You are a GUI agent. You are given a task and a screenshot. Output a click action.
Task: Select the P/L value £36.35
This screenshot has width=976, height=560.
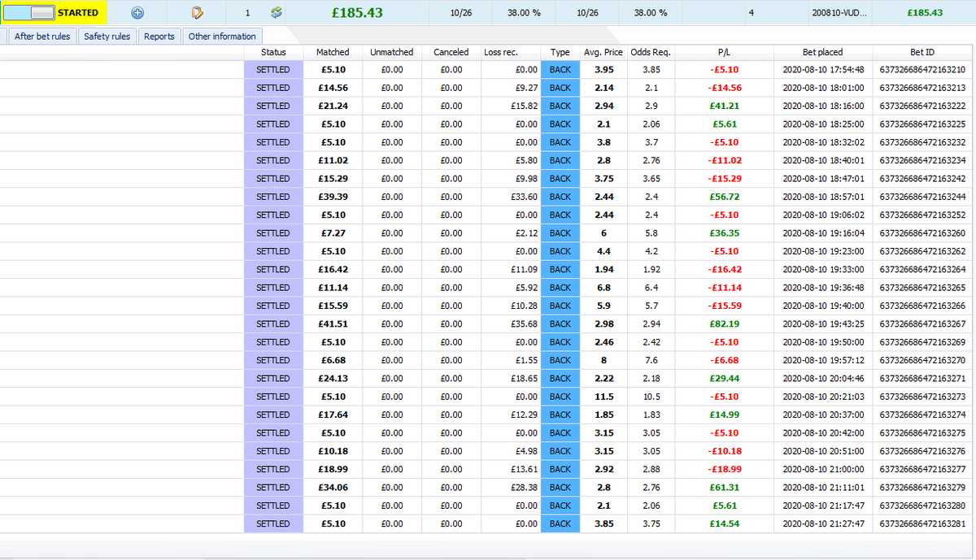click(725, 233)
